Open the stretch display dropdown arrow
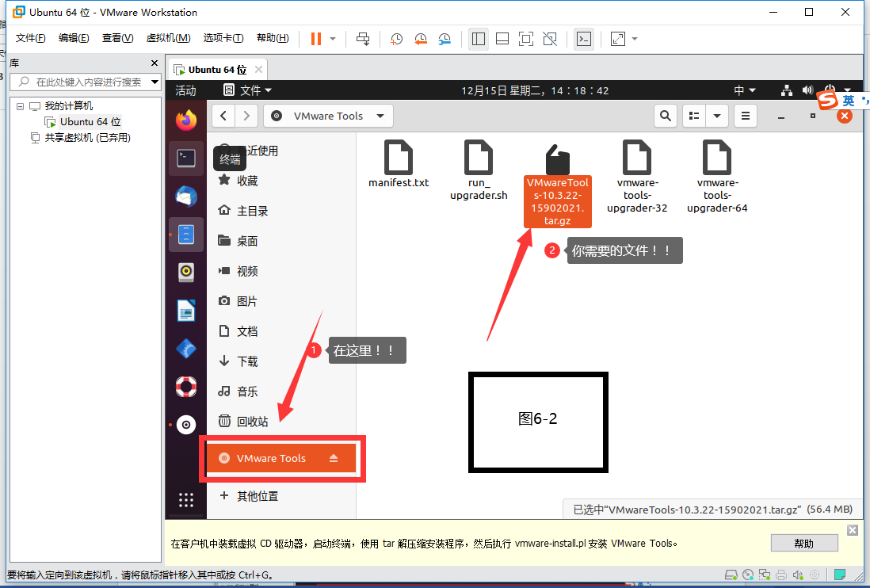Viewport: 870px width, 588px height. tap(635, 39)
